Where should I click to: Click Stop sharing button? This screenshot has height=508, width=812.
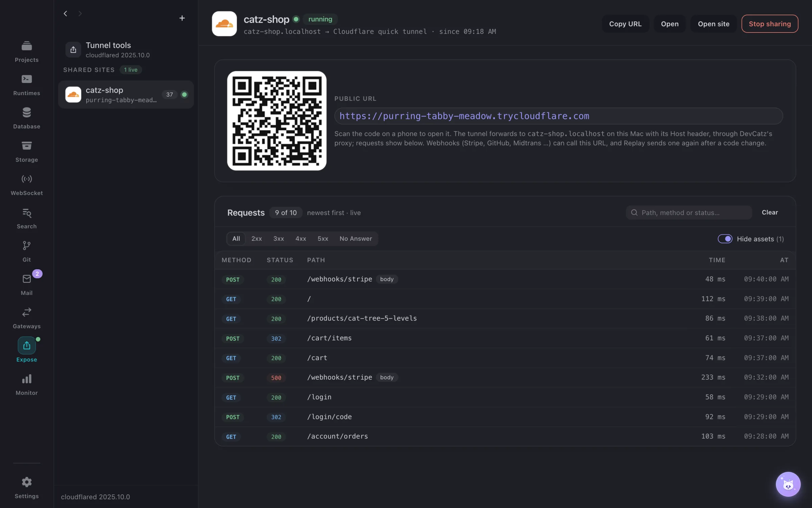770,24
